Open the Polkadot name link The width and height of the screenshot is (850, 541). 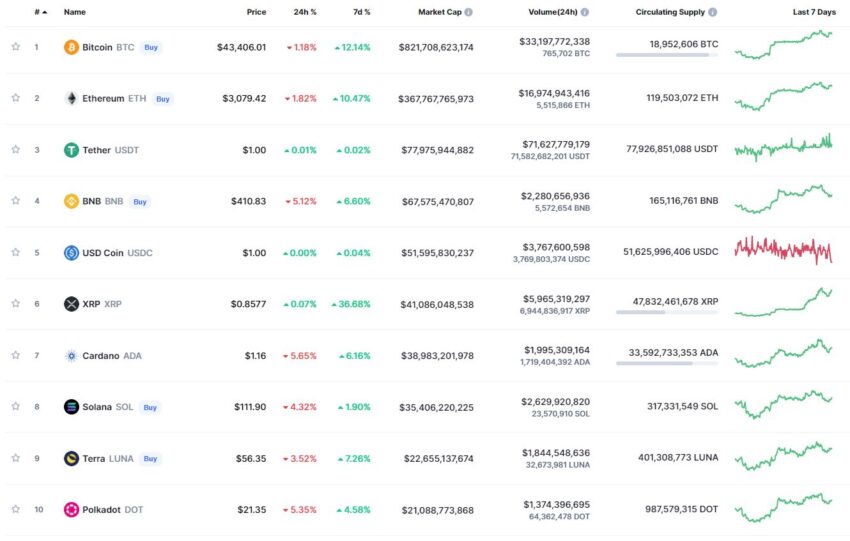pyautogui.click(x=101, y=510)
